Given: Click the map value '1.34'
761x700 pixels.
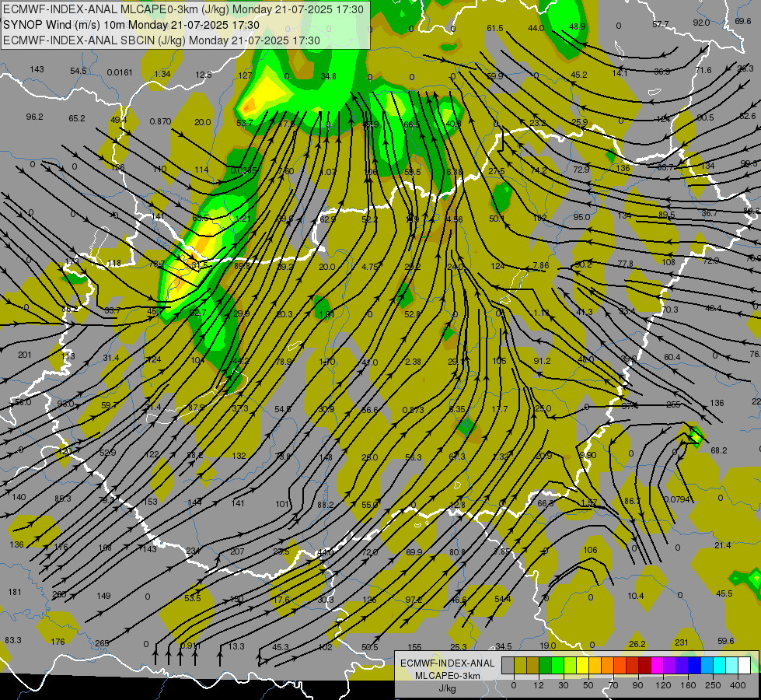Looking at the screenshot, I should pos(162,74).
